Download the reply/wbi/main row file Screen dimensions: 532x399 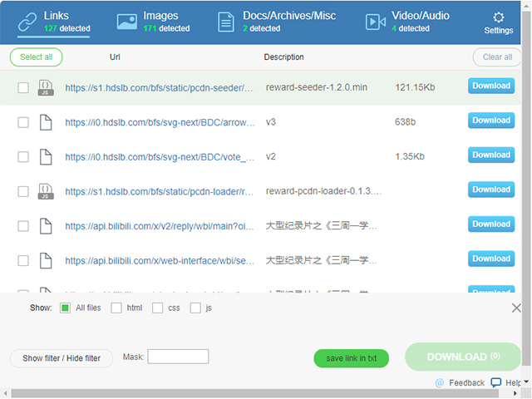click(491, 224)
